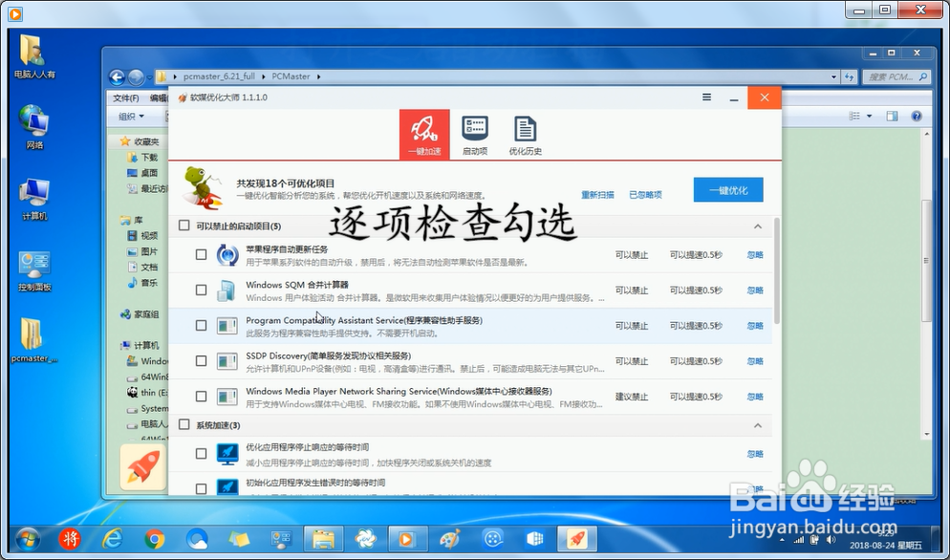Ignore the Windows Media Player Network Sharing item

click(x=755, y=397)
